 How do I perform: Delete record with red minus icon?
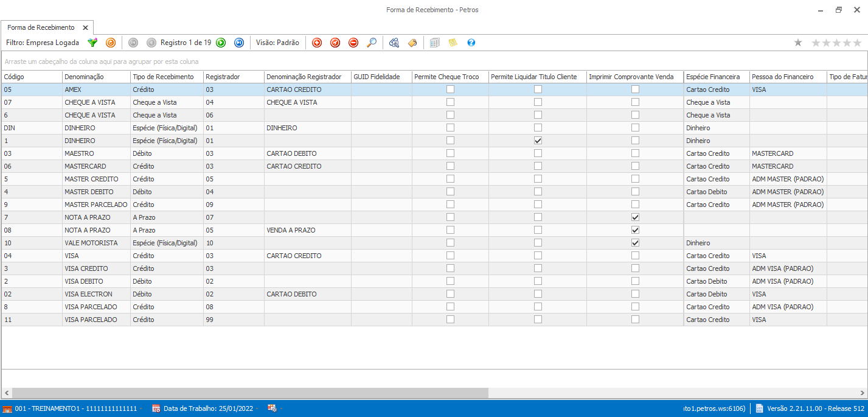353,43
